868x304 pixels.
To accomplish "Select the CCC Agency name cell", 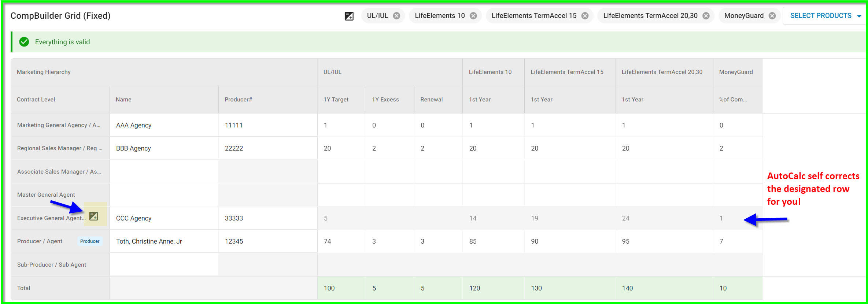I will tap(164, 218).
